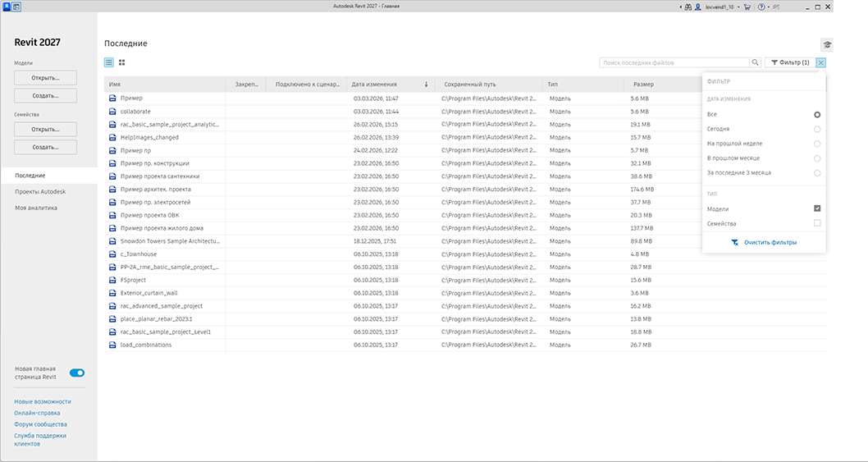The height and width of the screenshot is (462, 868).
Task: Click the home page icon beside the Revit logo
Action: 16,7
